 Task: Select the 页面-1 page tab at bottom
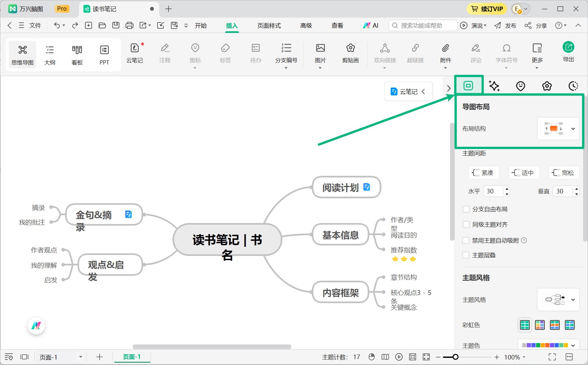click(x=132, y=357)
